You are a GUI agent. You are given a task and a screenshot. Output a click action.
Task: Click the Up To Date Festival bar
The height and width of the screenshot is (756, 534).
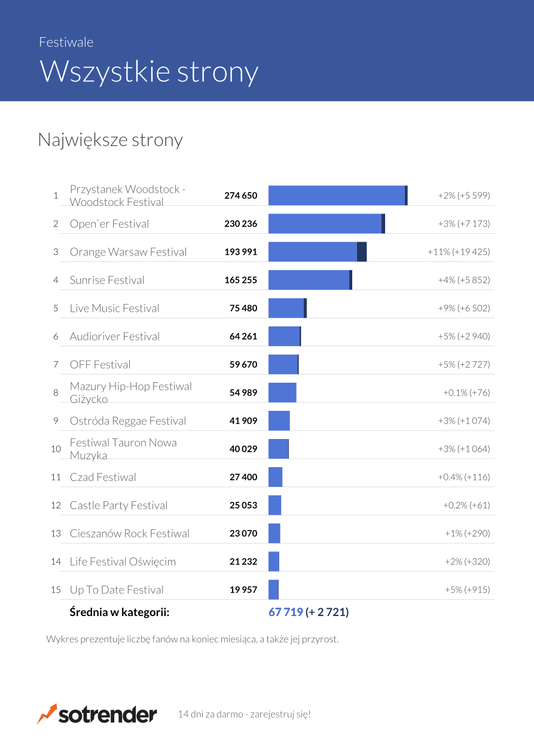273,590
